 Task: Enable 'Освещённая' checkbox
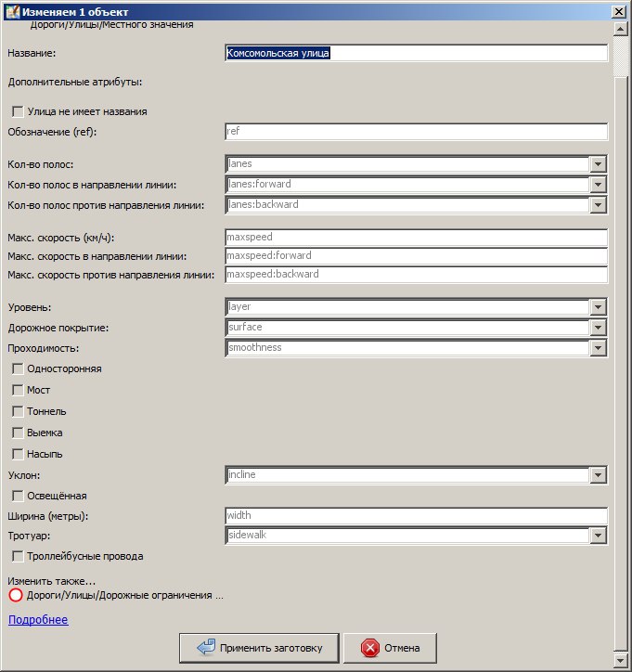(x=18, y=496)
